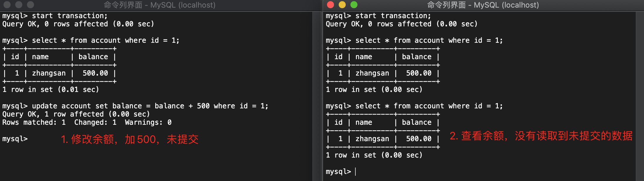
Task: Click the left terminal's title bar text
Action: coord(159,5)
